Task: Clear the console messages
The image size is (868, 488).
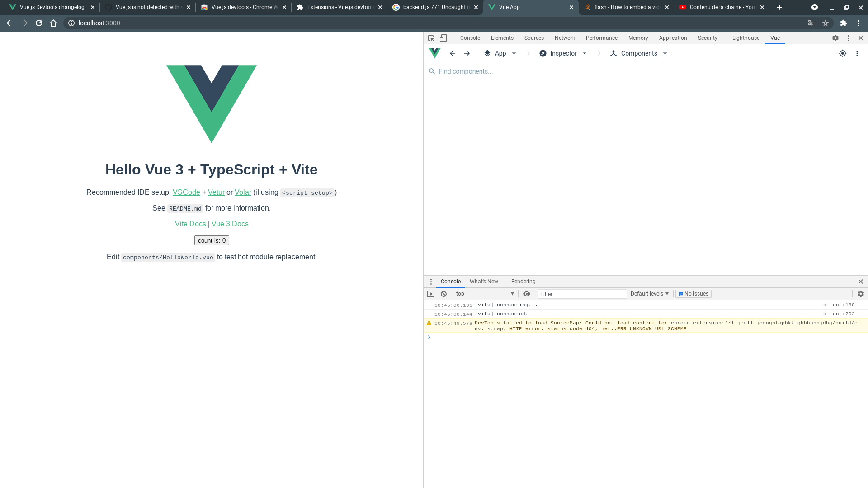Action: coord(444,294)
